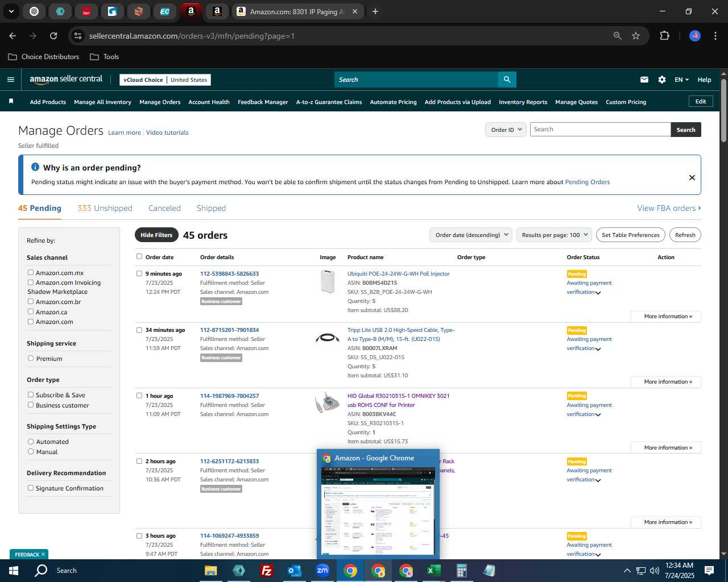The width and height of the screenshot is (728, 582).
Task: Switch to the 333 Unshipped tab
Action: click(x=105, y=208)
